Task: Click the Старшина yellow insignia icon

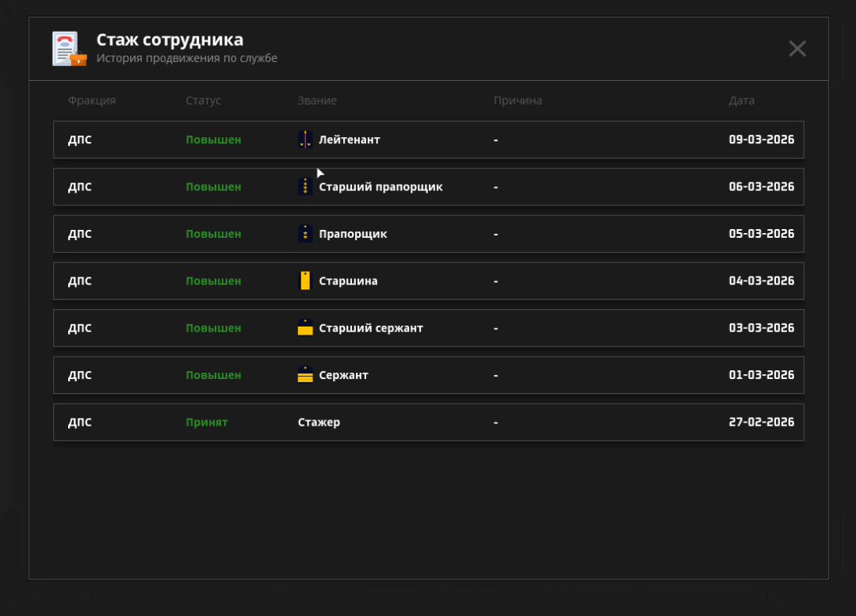Action: coord(305,281)
